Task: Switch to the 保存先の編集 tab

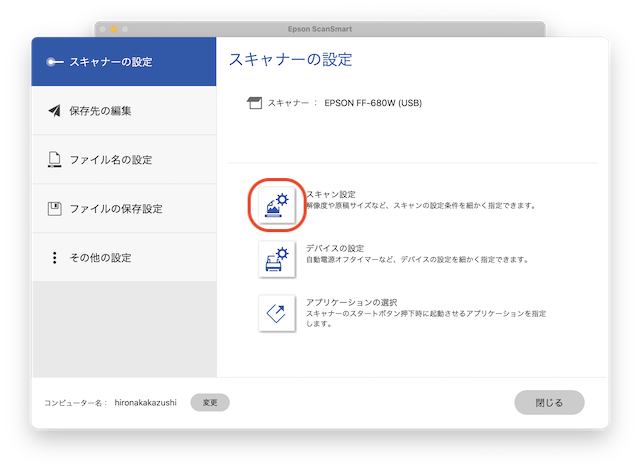Action: click(124, 111)
